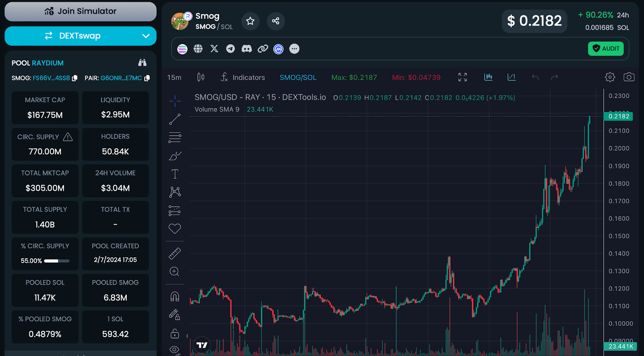Click the HOLDERS 50.84K card
Image resolution: width=644 pixels, height=356 pixels.
tap(116, 144)
